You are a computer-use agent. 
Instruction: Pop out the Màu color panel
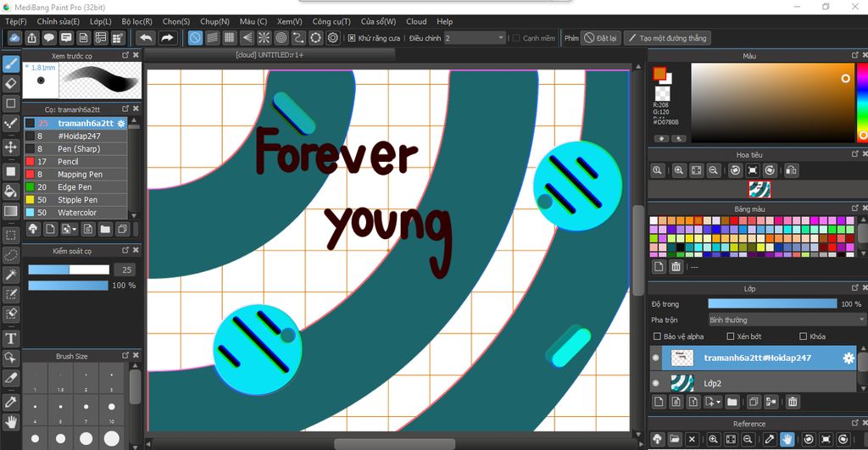[x=855, y=55]
